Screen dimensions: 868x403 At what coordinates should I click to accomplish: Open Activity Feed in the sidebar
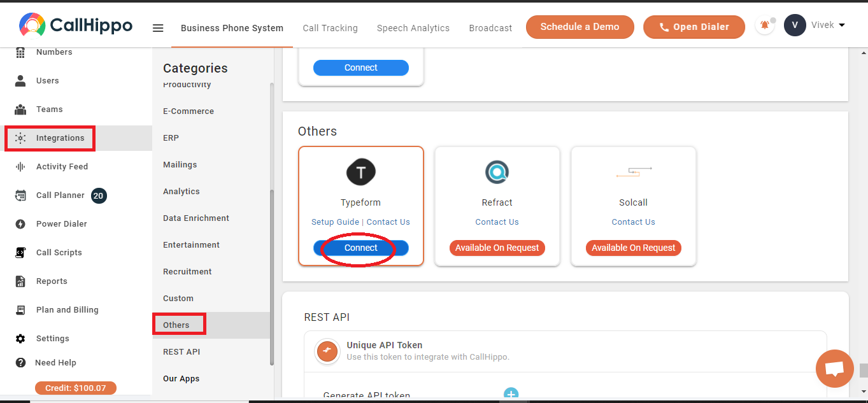click(62, 167)
